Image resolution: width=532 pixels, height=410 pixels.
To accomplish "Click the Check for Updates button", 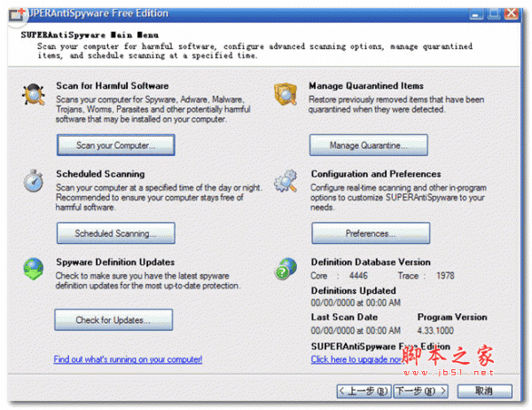I will [113, 320].
